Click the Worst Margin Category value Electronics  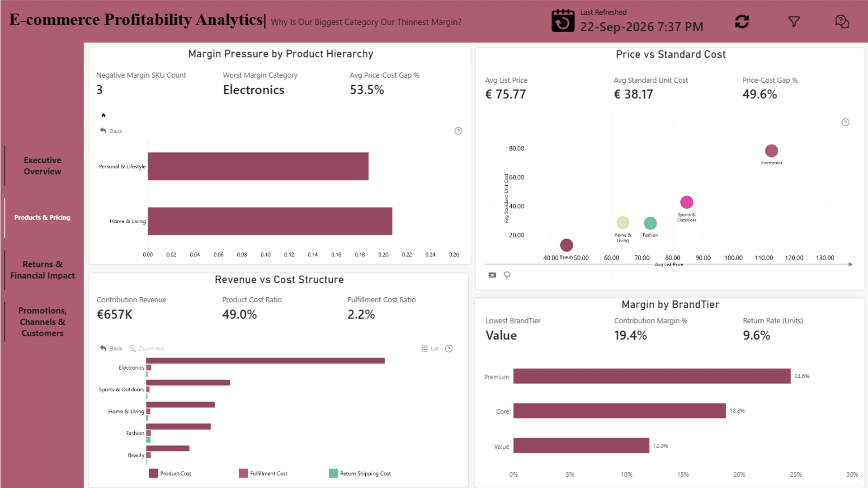point(254,90)
